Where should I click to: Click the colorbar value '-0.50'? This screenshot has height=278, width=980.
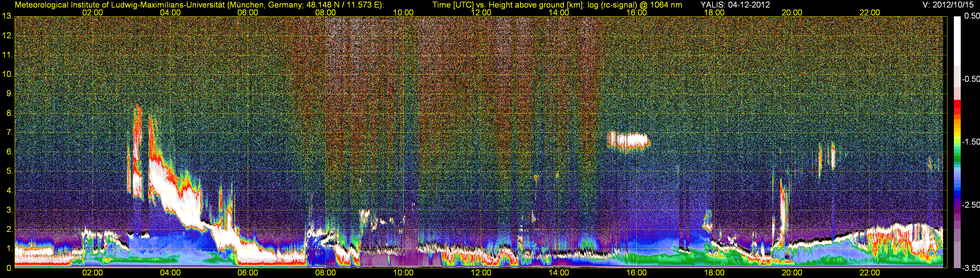pos(971,79)
